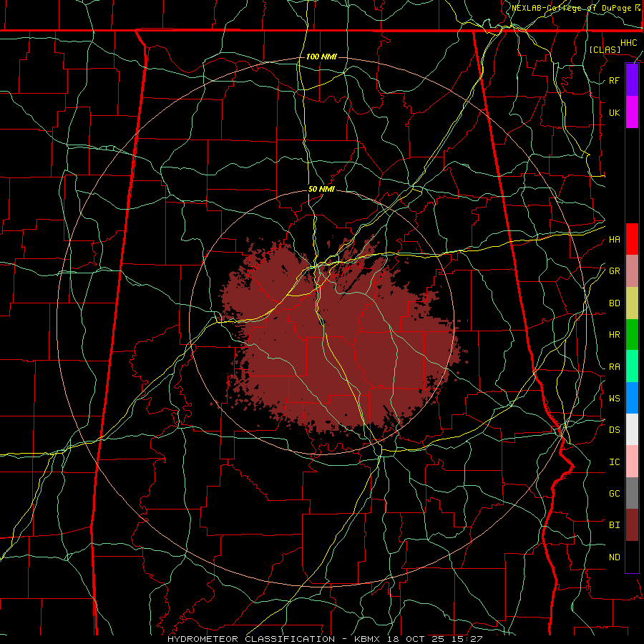644x644 pixels.
Task: Click the 100 NMI range ring label
Action: pos(321,57)
